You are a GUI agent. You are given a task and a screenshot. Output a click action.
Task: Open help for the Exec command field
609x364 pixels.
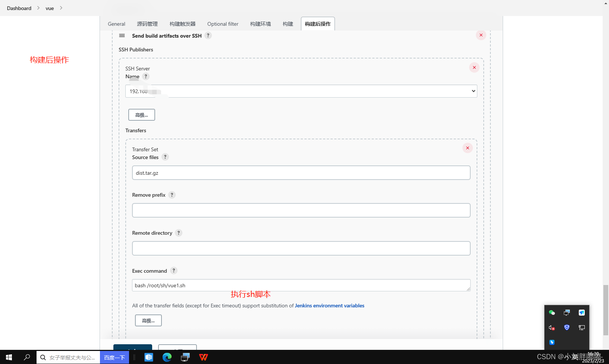click(173, 270)
